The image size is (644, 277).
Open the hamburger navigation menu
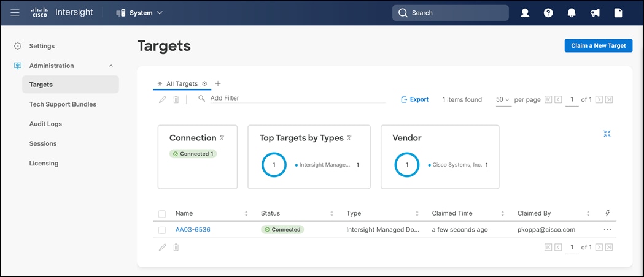point(15,13)
